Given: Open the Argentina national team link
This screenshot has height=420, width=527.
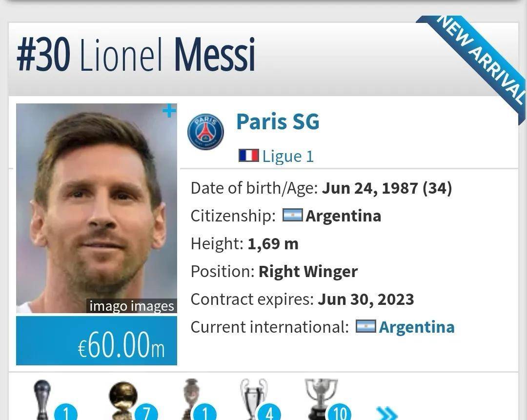Looking at the screenshot, I should [416, 327].
